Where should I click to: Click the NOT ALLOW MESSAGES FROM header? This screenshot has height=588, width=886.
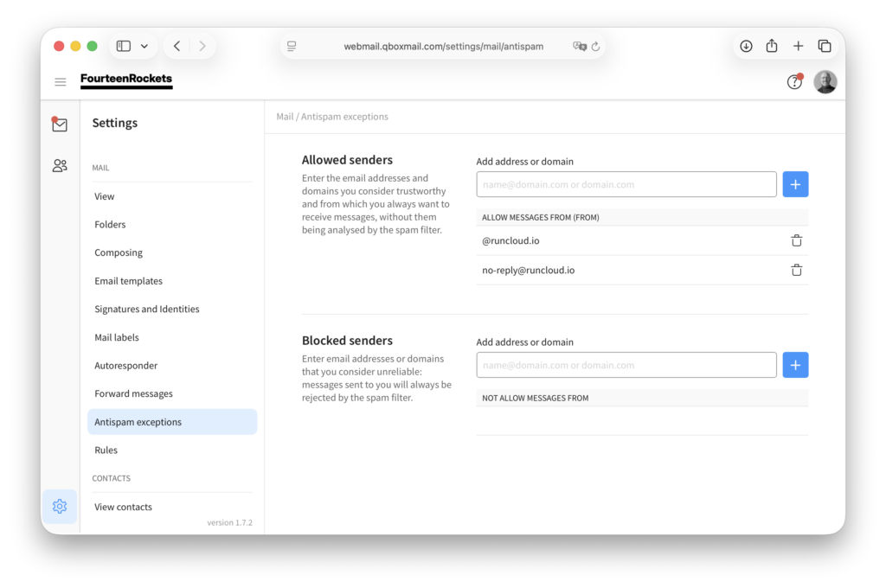pos(535,399)
